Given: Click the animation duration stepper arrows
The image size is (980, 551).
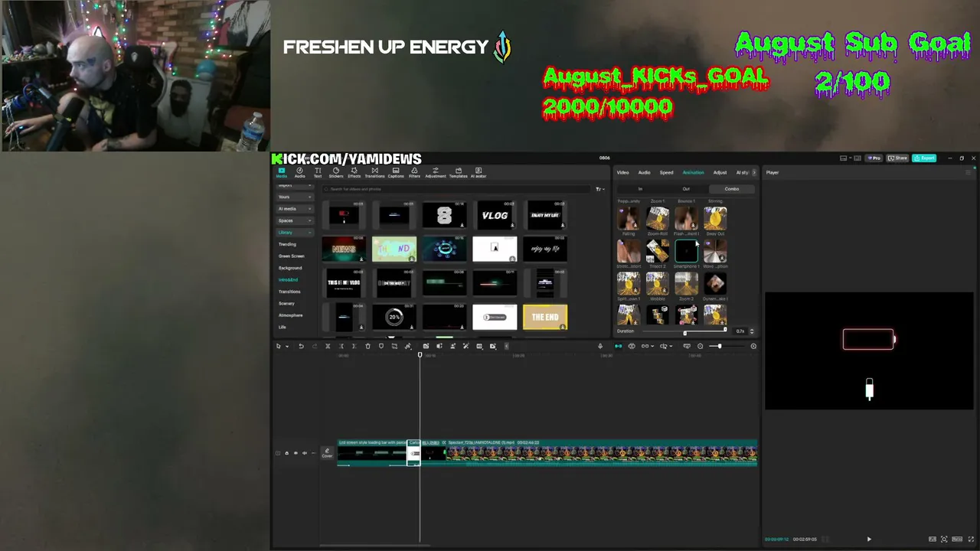Looking at the screenshot, I should coord(752,331).
